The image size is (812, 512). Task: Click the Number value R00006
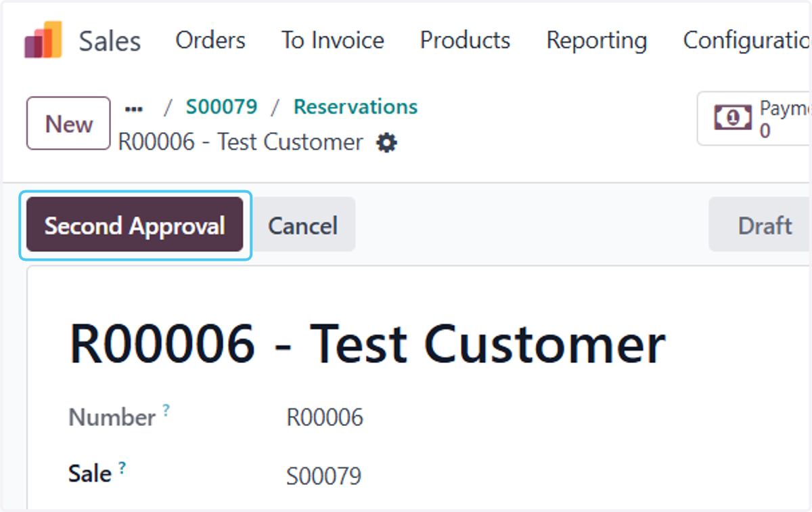point(325,417)
